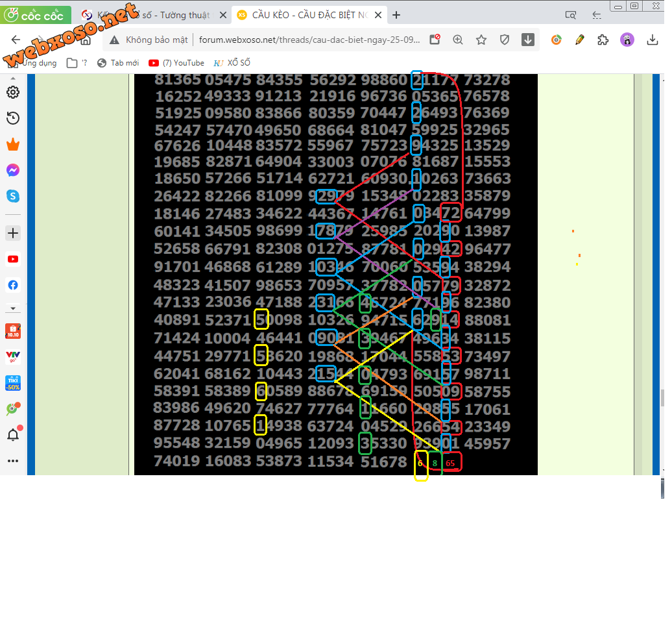Open the (7) YouTube bookmark
Viewport: 672px width, 618px height.
tap(176, 63)
